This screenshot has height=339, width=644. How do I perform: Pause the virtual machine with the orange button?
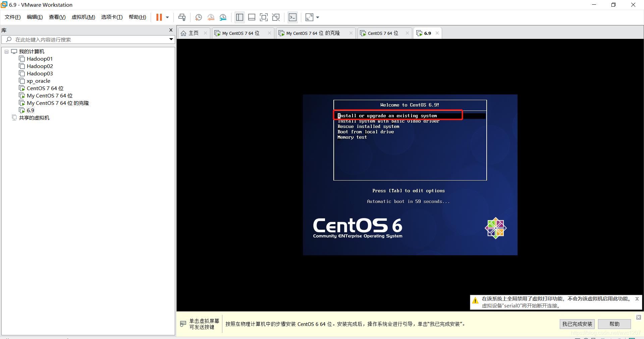pyautogui.click(x=159, y=17)
